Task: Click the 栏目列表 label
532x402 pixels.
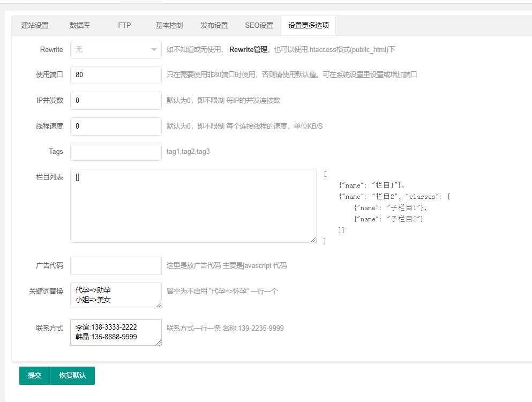Action: point(49,177)
